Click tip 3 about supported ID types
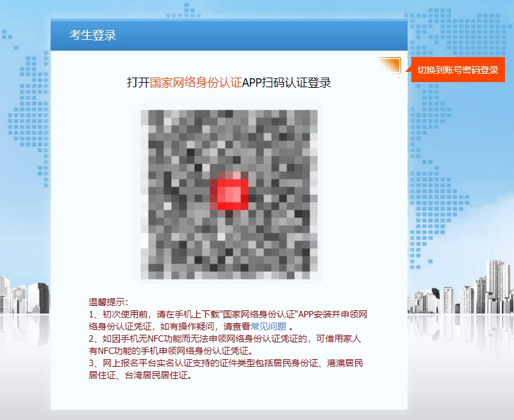514x420 pixels. (x=226, y=364)
